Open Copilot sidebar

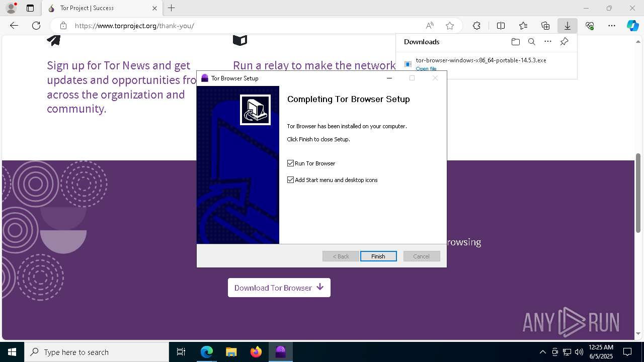click(633, 26)
